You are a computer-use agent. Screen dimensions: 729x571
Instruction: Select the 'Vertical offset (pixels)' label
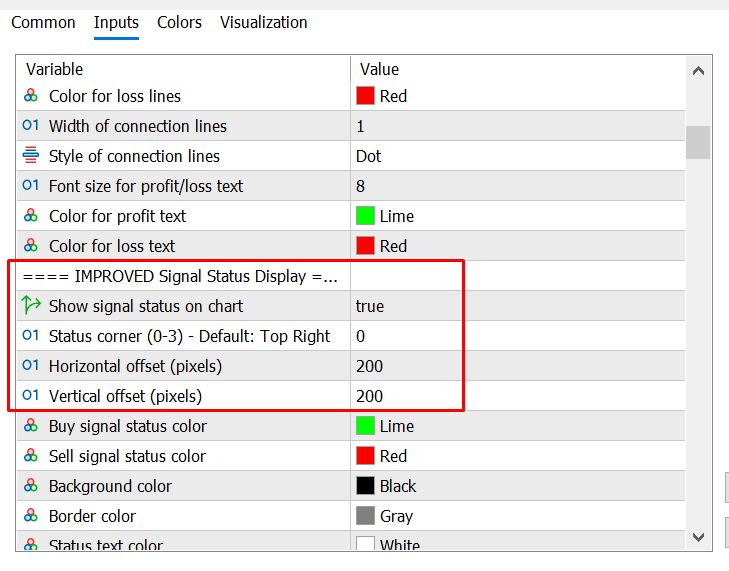(126, 396)
